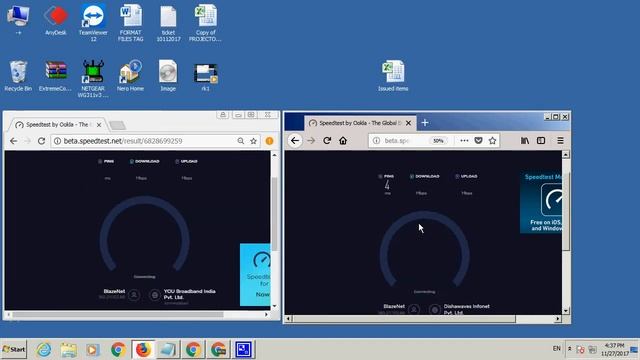Save page to Pocket in Firefox
The height and width of the screenshot is (360, 640).
pos(478,140)
